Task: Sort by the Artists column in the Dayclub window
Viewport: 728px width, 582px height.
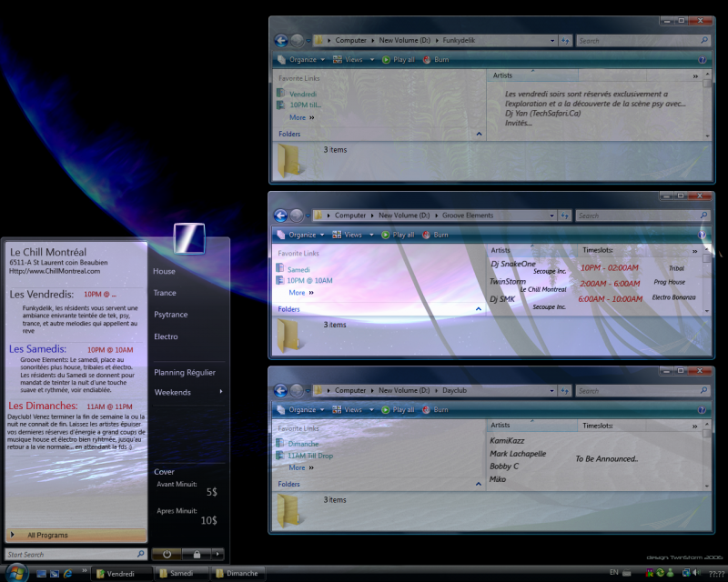Action: click(x=531, y=425)
